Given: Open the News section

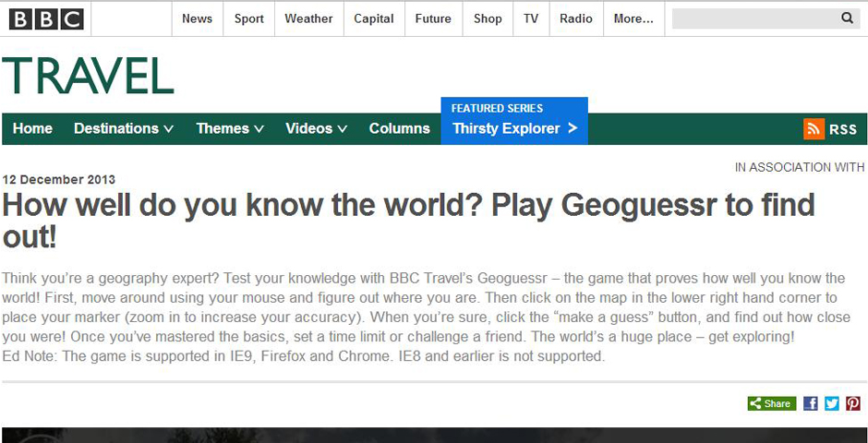Looking at the screenshot, I should pos(197,18).
